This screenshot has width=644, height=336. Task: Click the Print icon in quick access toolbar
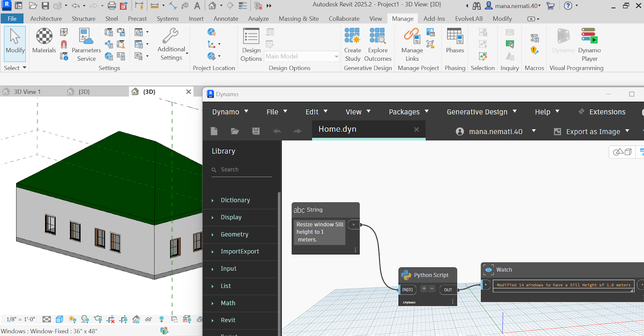[x=112, y=6]
